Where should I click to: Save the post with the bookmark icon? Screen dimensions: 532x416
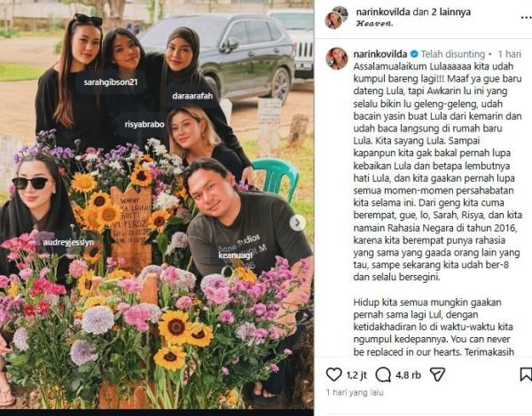526,374
